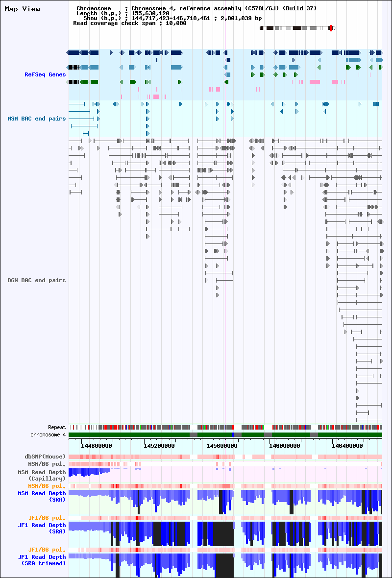The width and height of the screenshot is (392, 578).
Task: Click the Read coverage check span 10,000 text
Action: coord(130,23)
